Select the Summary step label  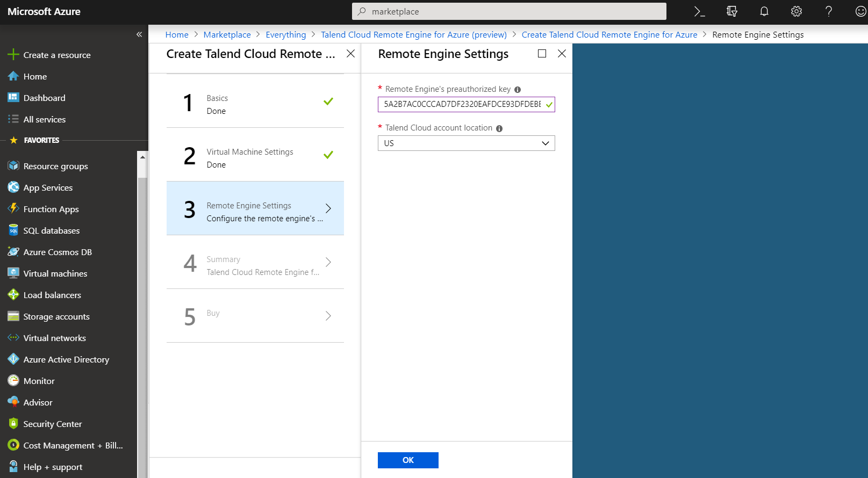[x=224, y=259]
